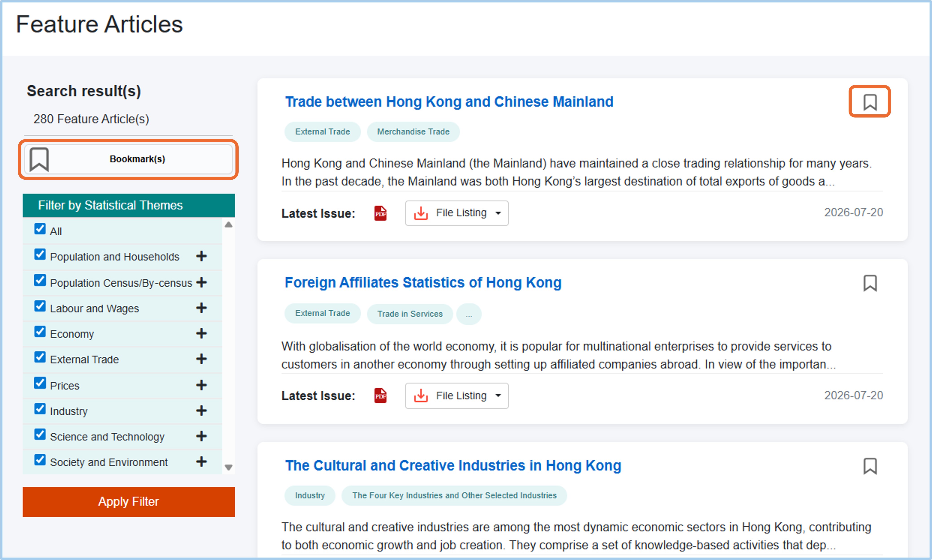
Task: Toggle the Prices checkbox
Action: coord(40,383)
